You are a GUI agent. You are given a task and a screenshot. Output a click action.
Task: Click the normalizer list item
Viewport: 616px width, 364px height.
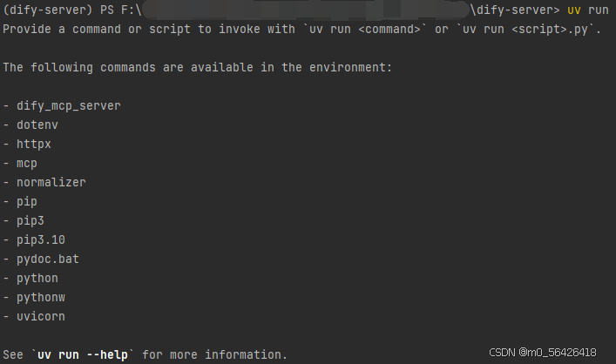point(51,182)
